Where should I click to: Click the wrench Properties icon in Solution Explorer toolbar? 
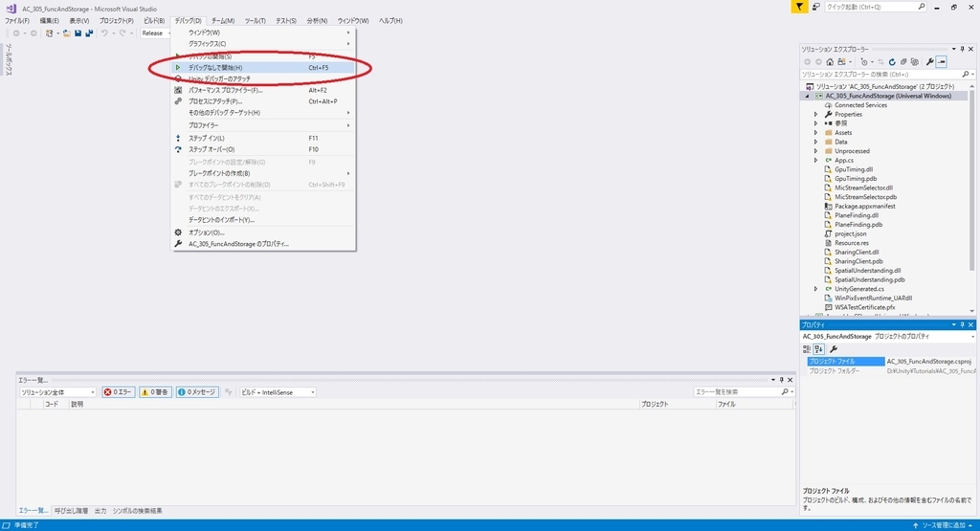[930, 62]
